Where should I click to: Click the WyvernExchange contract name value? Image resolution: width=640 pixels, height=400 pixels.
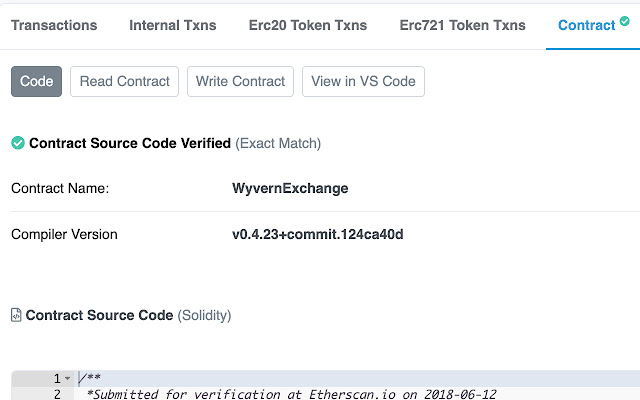(290, 188)
